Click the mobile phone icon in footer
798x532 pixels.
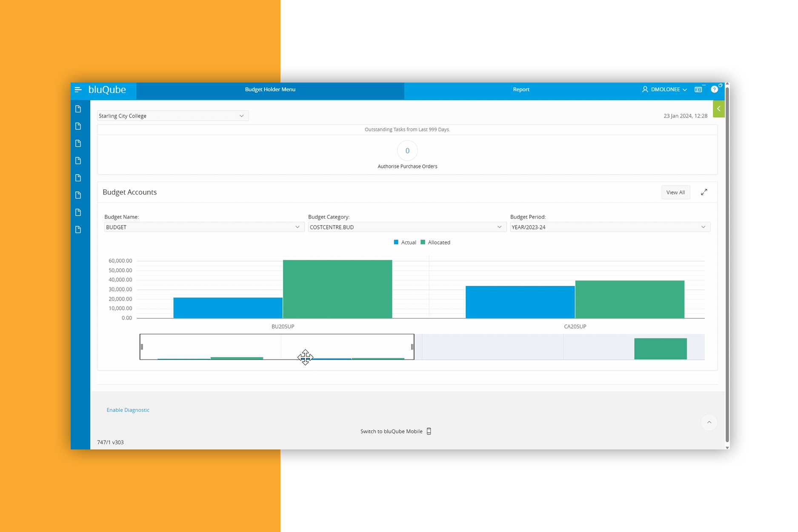(429, 431)
